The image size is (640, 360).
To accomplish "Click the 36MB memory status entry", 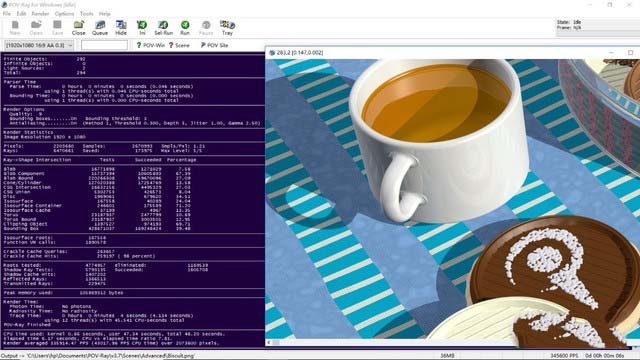I will (447, 356).
